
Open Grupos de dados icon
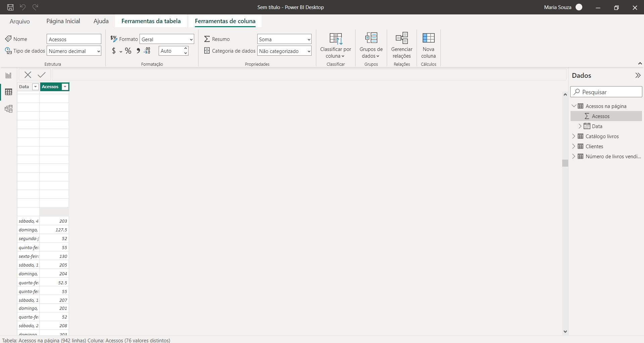pyautogui.click(x=371, y=38)
